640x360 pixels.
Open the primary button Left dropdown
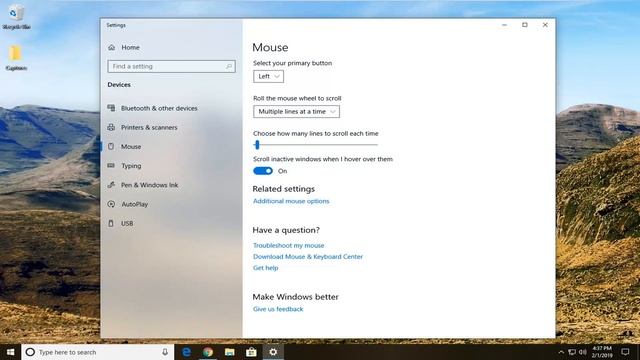coord(268,76)
